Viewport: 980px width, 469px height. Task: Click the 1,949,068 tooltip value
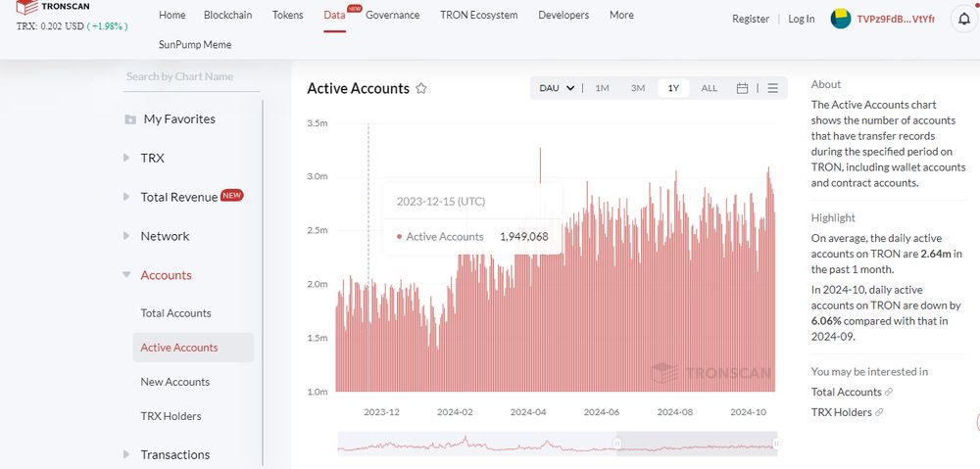tap(523, 237)
